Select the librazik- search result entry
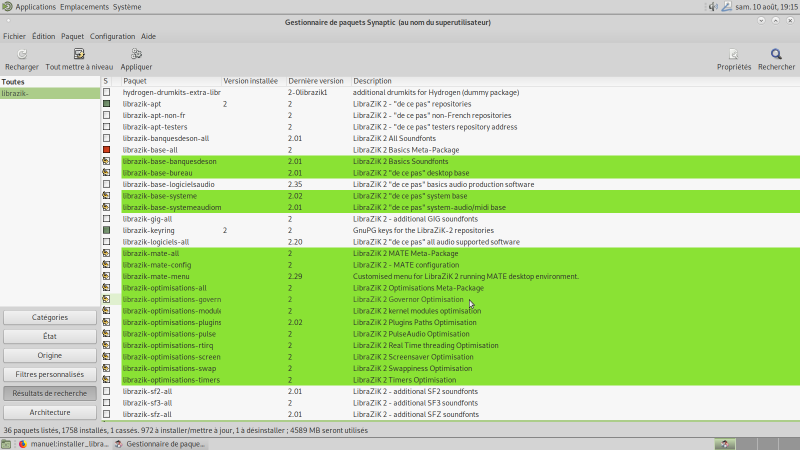Image resolution: width=800 pixels, height=450 pixels. [49, 93]
